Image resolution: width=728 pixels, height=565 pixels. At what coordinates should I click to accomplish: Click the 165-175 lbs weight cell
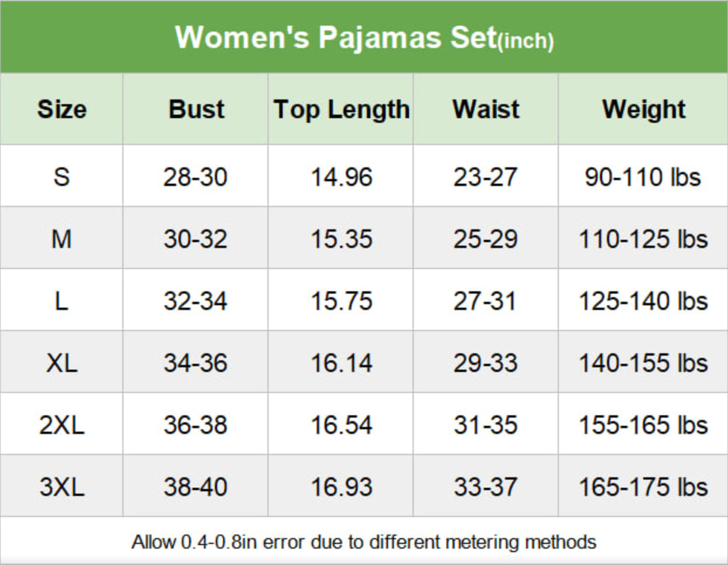click(643, 487)
